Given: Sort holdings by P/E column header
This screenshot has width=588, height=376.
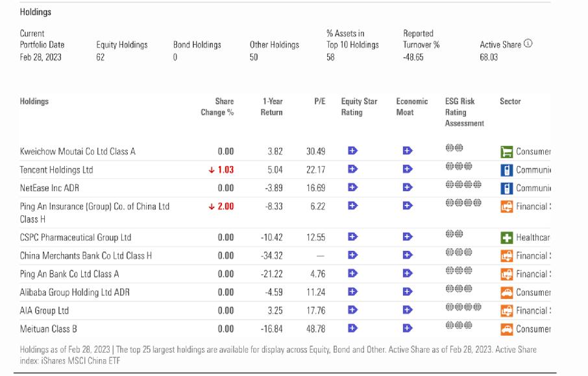Looking at the screenshot, I should point(319,102).
